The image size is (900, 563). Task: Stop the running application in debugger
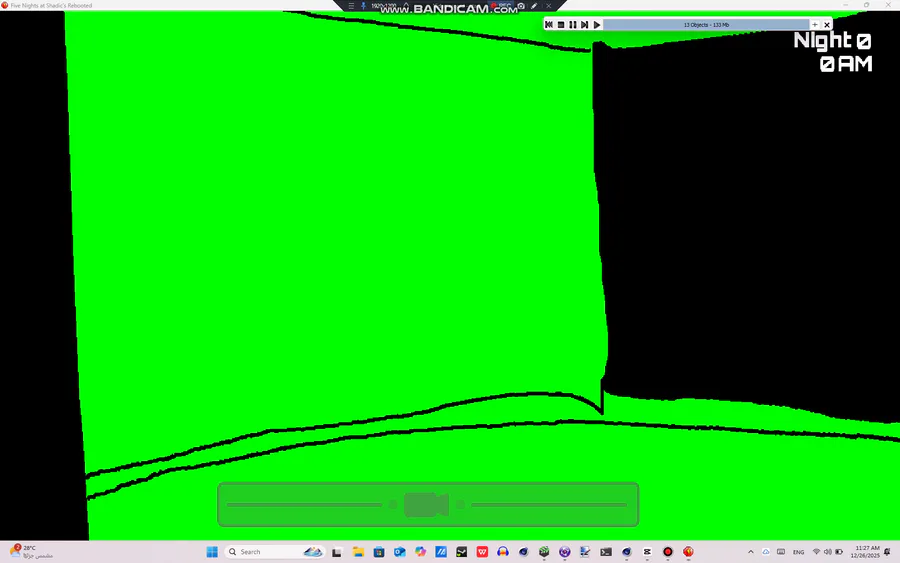pos(561,25)
